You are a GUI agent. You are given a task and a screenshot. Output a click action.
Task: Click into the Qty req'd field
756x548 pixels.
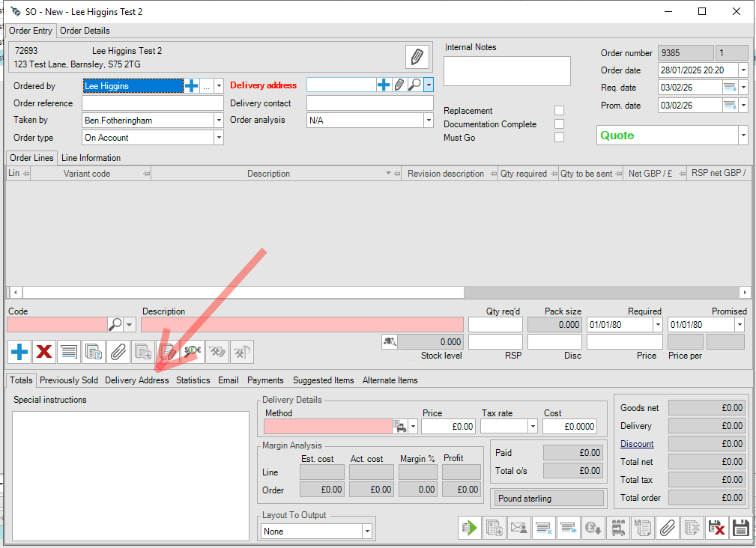pos(495,325)
